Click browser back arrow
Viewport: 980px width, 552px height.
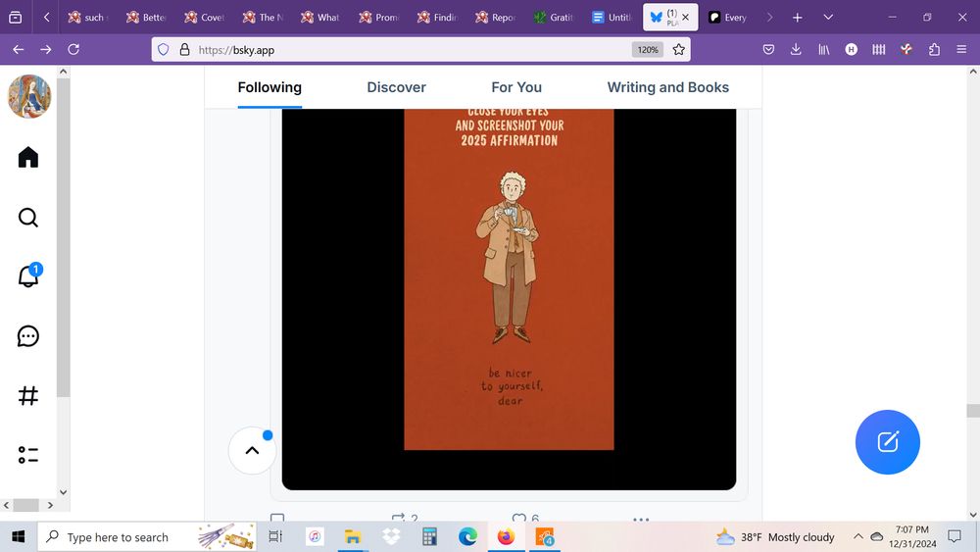click(18, 49)
